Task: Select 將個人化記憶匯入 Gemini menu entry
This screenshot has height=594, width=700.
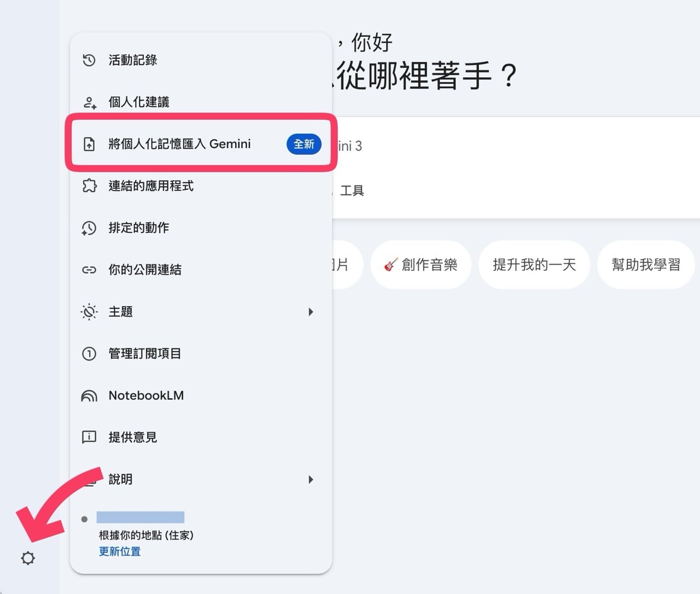Action: [179, 144]
